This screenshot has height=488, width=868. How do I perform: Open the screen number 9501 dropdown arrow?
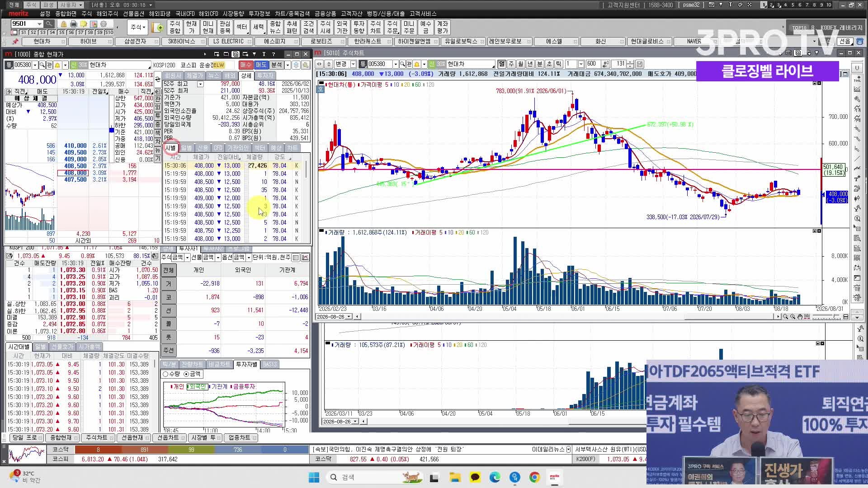40,24
